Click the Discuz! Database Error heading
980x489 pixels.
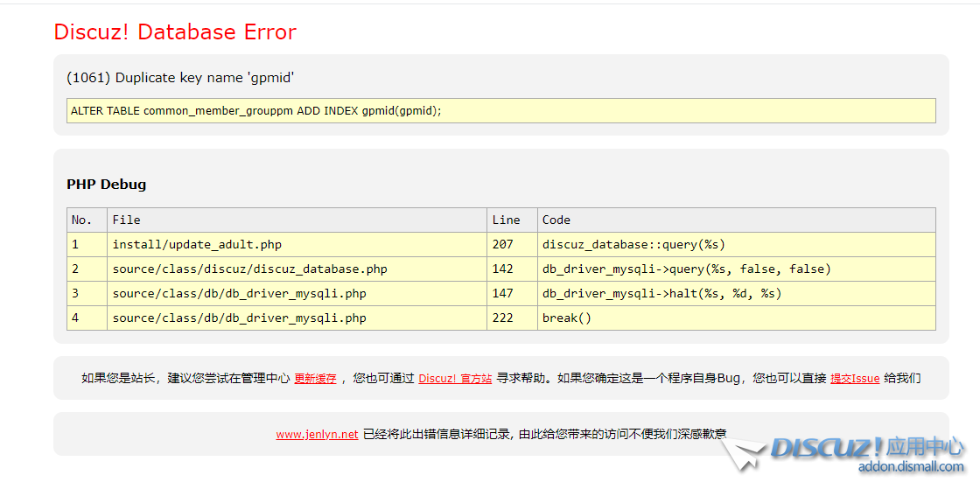tap(175, 31)
